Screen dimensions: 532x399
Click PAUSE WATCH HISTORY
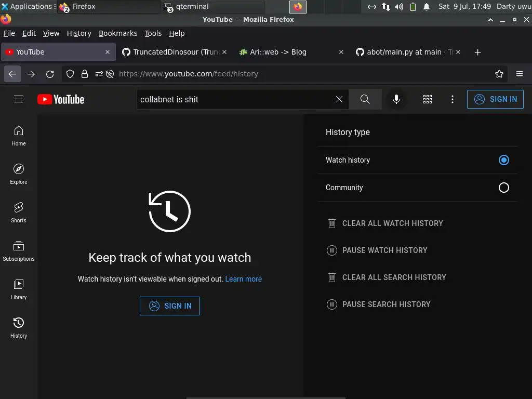[x=377, y=250]
